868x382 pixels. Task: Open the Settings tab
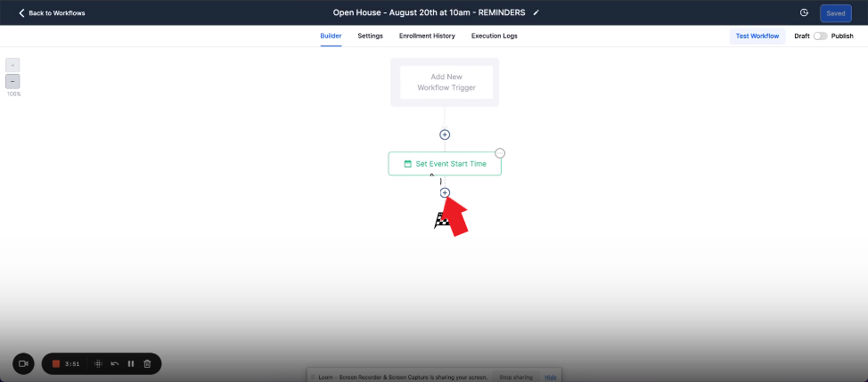[371, 36]
